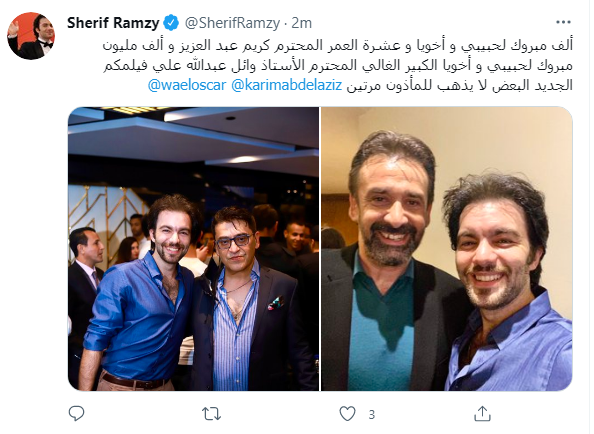Click the like count number 3

point(372,414)
